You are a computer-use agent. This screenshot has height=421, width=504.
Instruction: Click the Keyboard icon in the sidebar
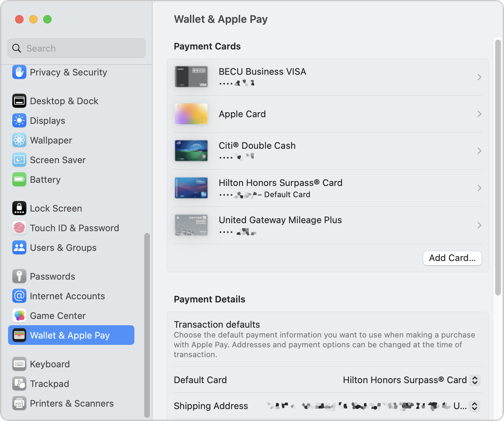pyautogui.click(x=19, y=364)
